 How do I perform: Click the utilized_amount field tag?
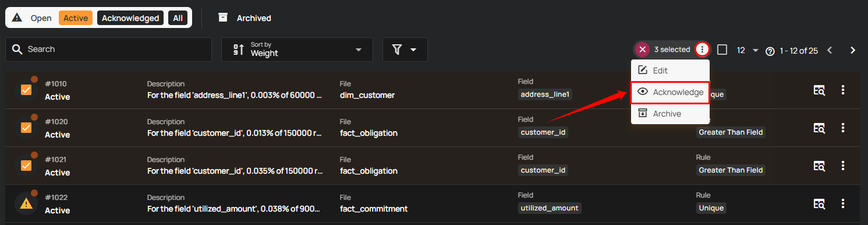click(x=550, y=208)
